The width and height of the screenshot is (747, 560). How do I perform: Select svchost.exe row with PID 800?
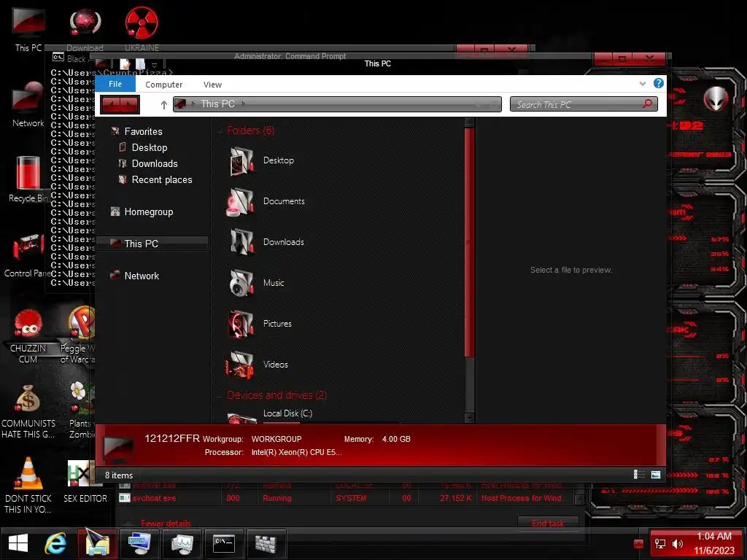click(x=345, y=498)
